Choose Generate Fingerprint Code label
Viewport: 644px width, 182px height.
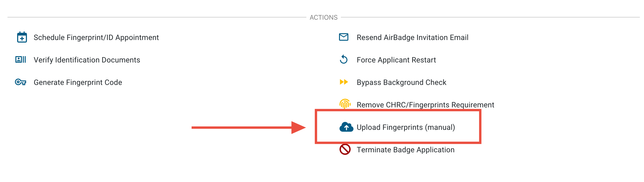point(78,83)
